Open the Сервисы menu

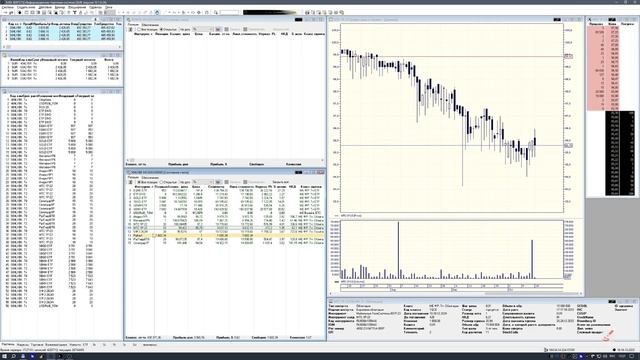coord(96,7)
